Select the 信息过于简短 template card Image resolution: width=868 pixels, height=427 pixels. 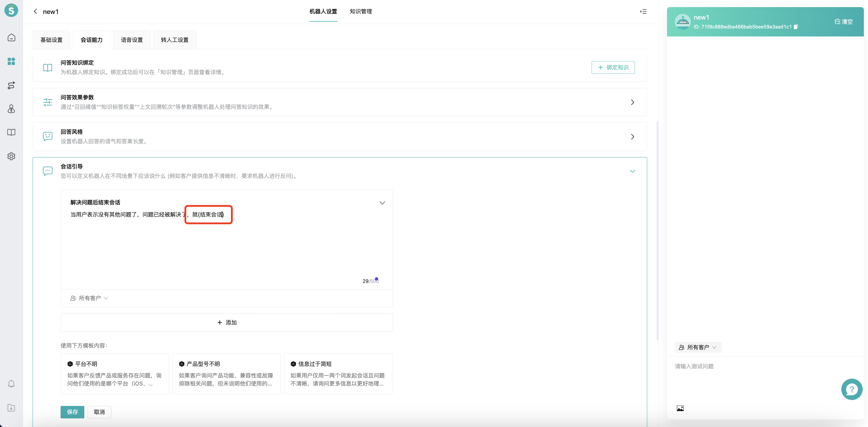[338, 374]
